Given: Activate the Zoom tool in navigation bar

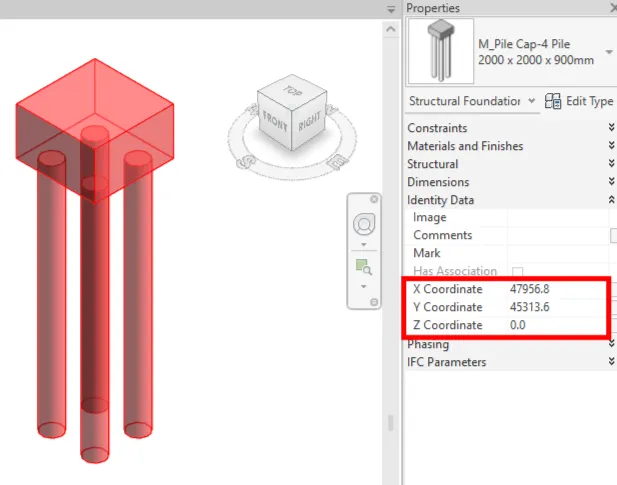Looking at the screenshot, I should [x=364, y=267].
